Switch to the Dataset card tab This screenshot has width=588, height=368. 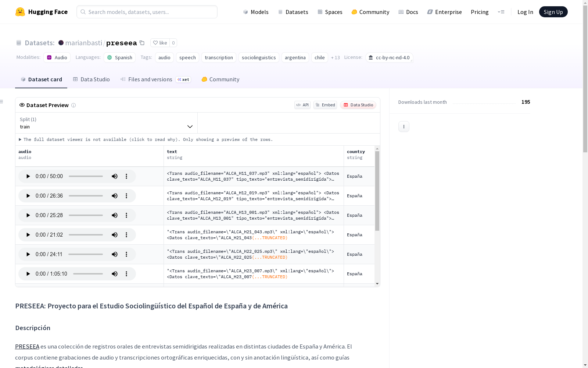(41, 79)
